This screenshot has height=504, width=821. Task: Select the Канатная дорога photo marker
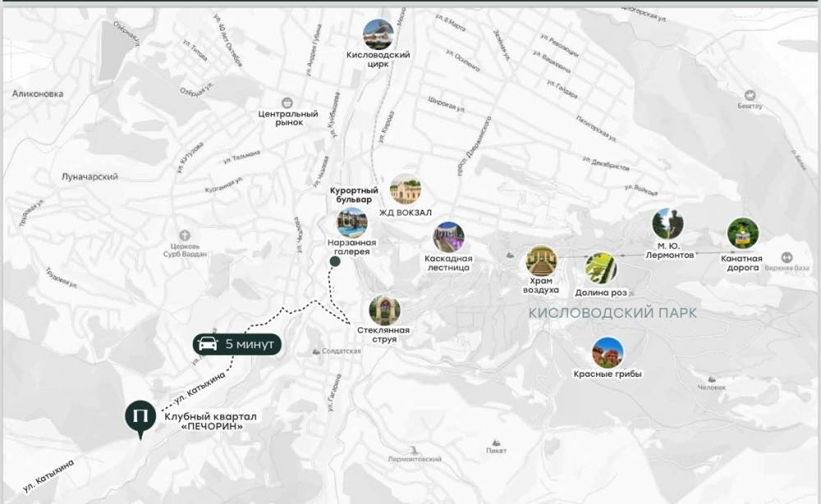coord(743,233)
